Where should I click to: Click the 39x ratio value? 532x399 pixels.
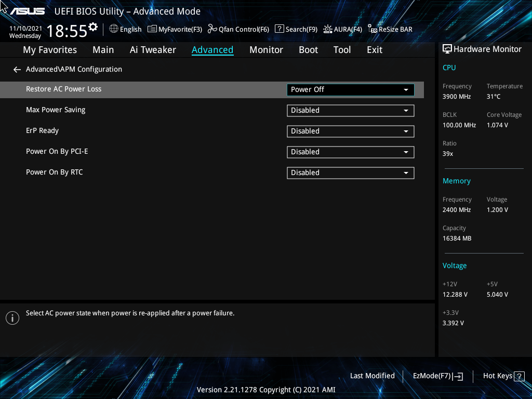point(448,154)
